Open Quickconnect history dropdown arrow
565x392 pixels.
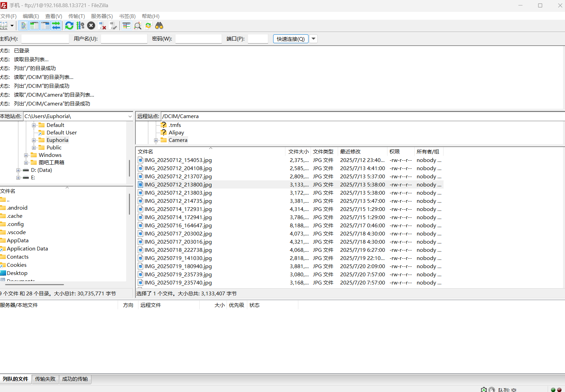coord(314,39)
